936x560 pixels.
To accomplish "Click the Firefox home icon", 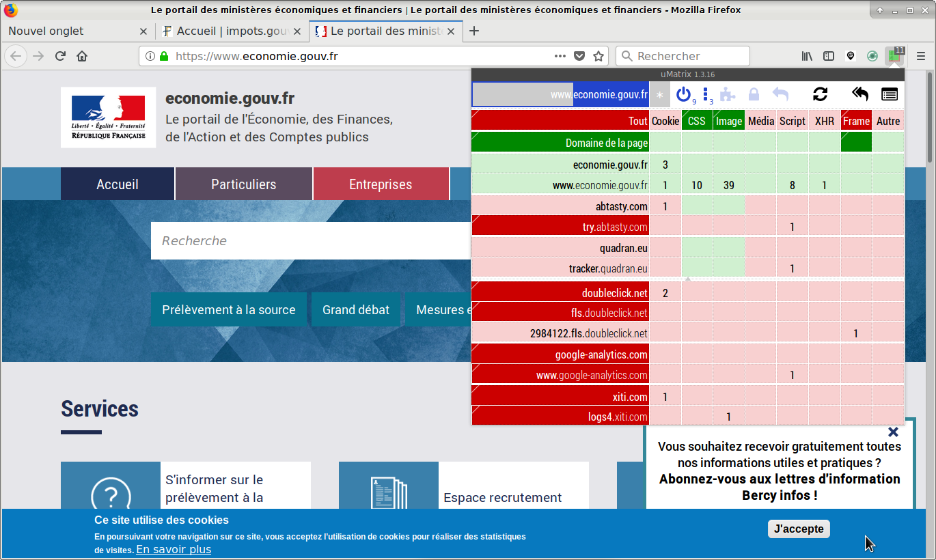I will (82, 56).
